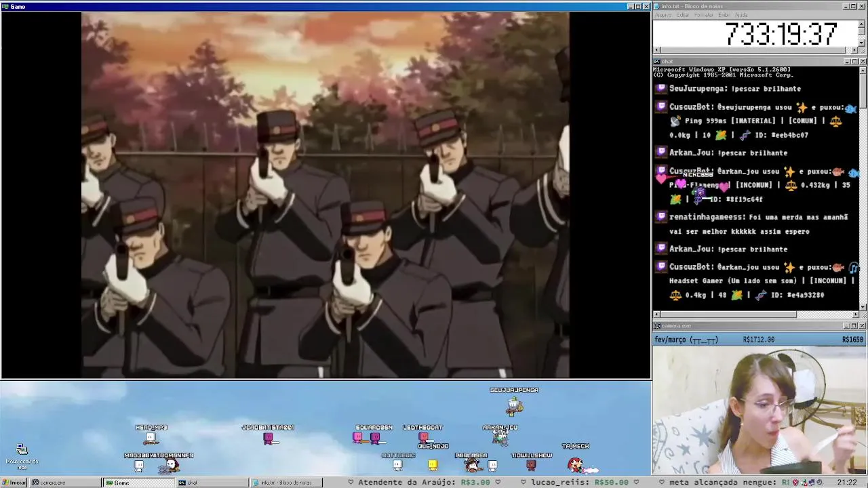Open the Editar menu in Bloco de notas
The image size is (868, 488).
click(x=682, y=15)
